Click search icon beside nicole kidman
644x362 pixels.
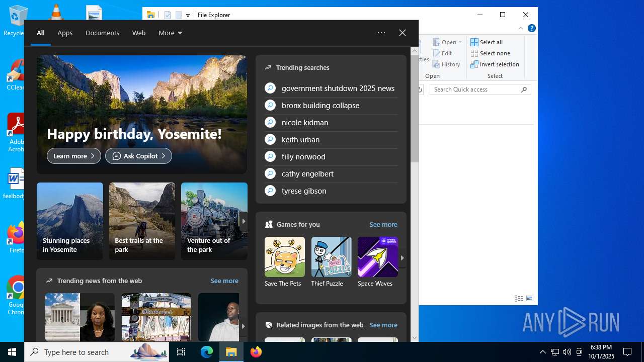(x=270, y=122)
